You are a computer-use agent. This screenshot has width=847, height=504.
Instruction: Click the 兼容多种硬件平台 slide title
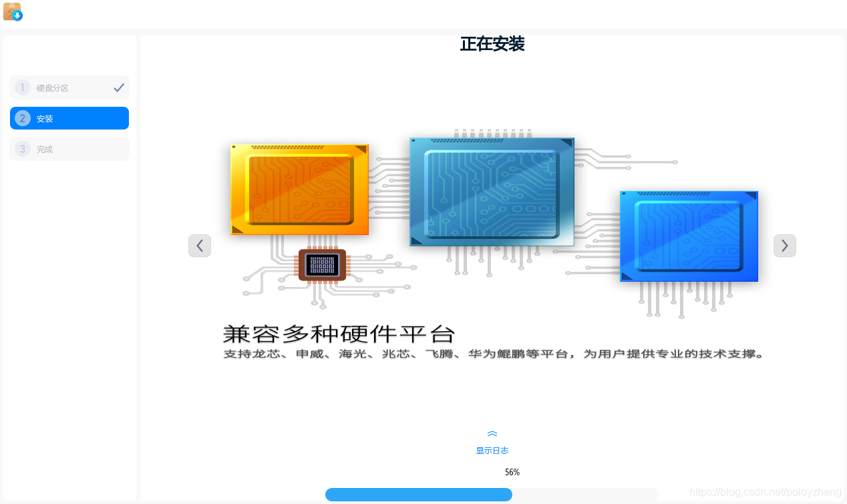(x=339, y=334)
